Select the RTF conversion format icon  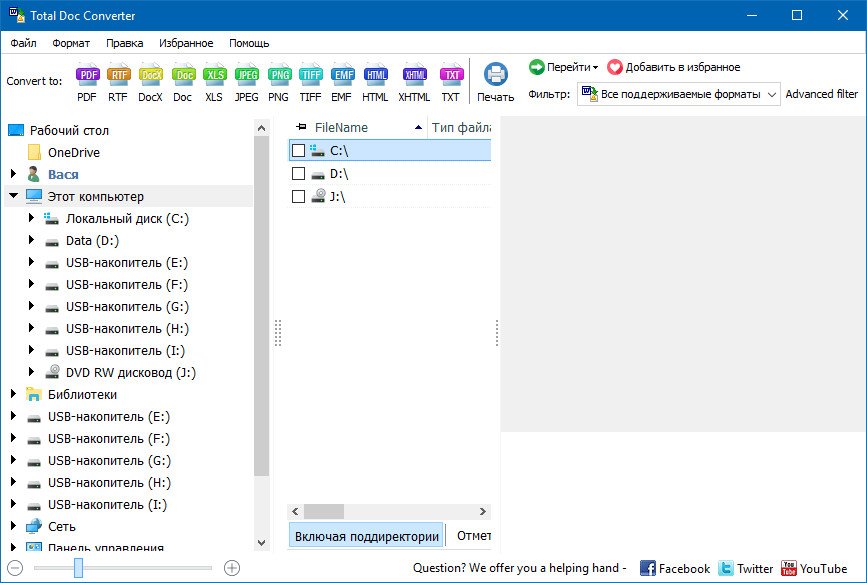click(x=118, y=75)
